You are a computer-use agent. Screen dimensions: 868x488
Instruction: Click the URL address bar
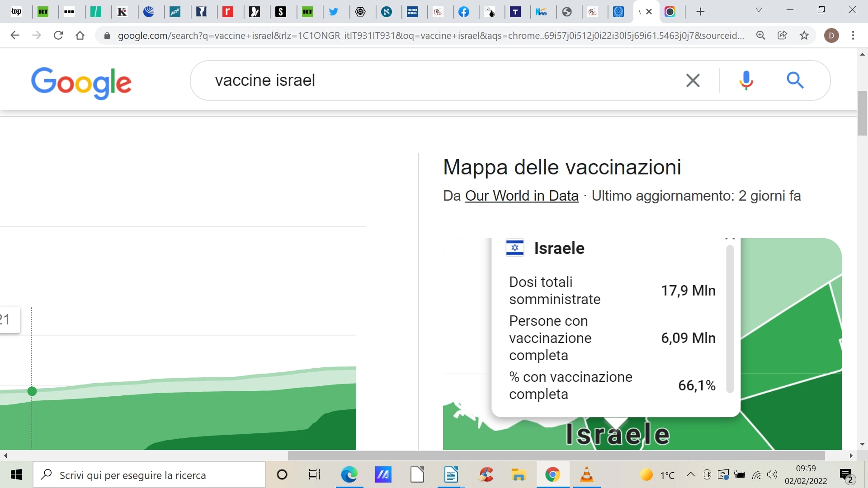coord(430,35)
